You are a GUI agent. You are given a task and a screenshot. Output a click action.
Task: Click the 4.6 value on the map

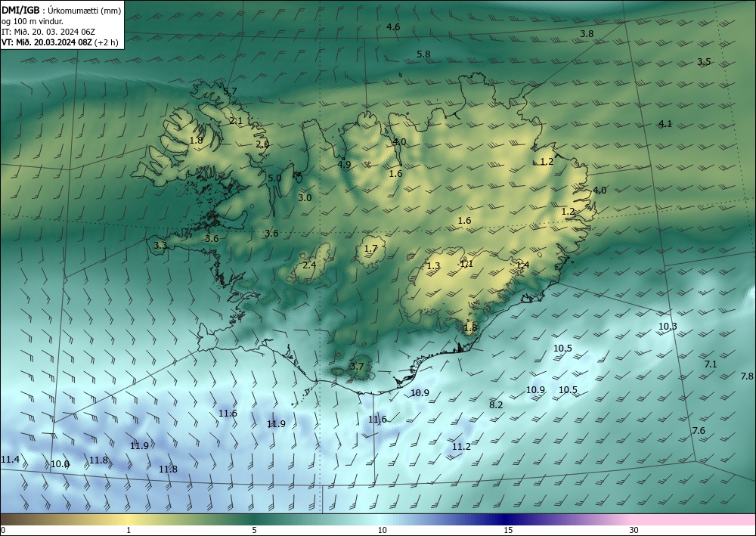coord(393,27)
